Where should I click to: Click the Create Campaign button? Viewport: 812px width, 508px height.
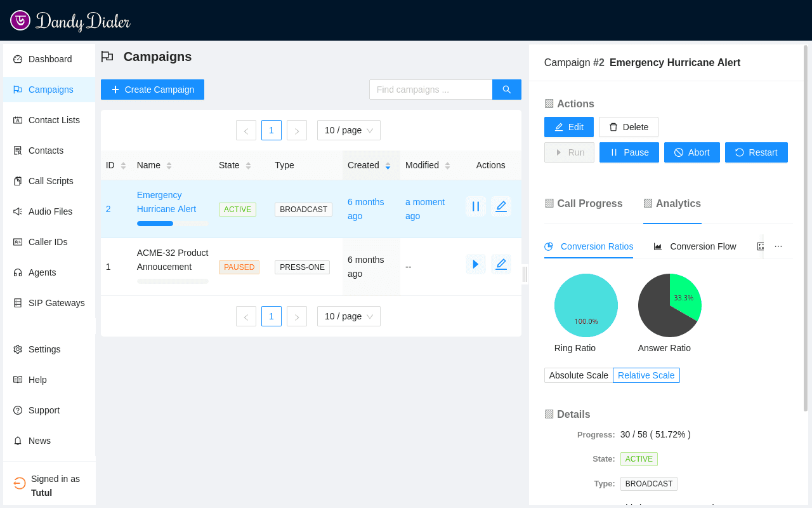pyautogui.click(x=152, y=90)
